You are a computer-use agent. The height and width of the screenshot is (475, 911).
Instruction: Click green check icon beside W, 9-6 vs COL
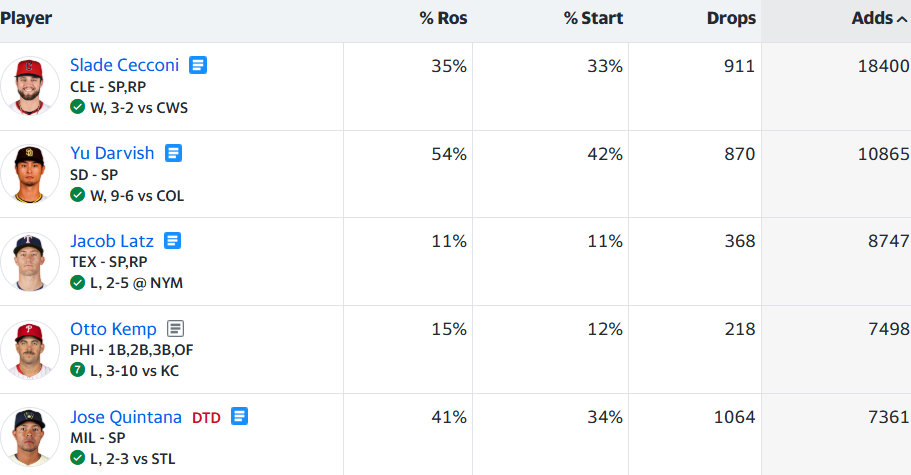coord(77,195)
